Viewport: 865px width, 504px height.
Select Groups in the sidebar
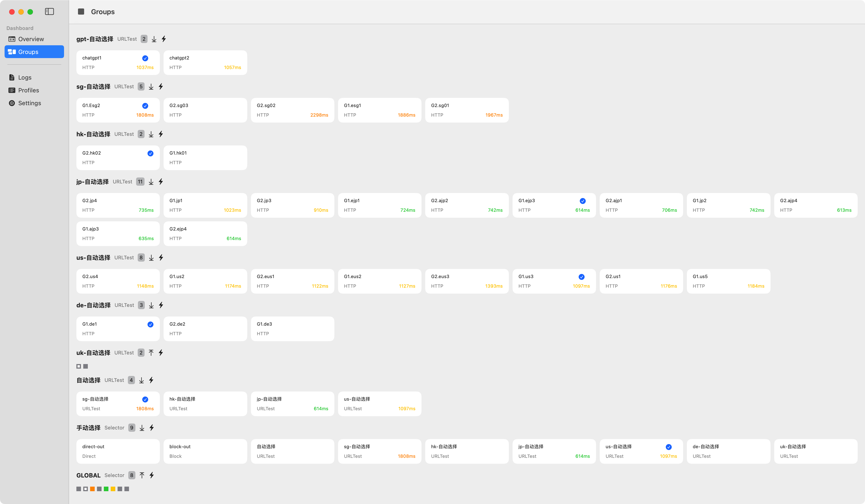click(x=34, y=52)
